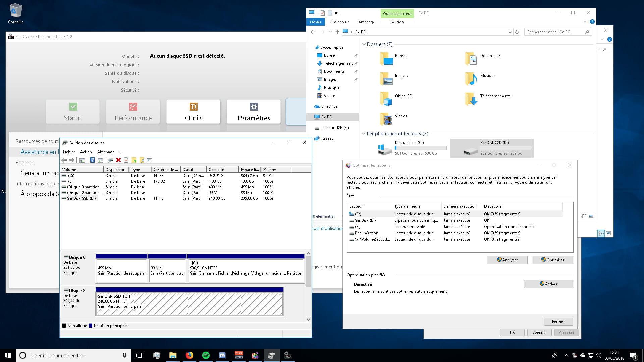The width and height of the screenshot is (644, 362).
Task: Switch to the Gestion ribbon tab in Explorer
Action: (397, 22)
